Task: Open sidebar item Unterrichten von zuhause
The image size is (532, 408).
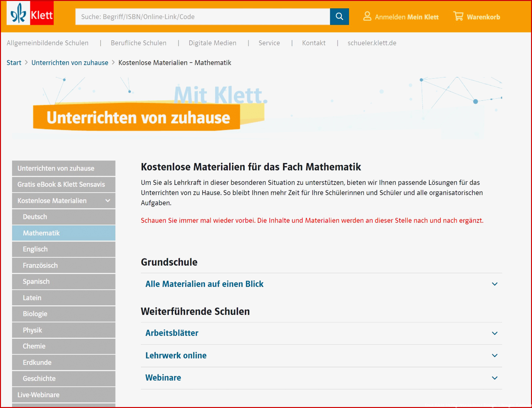Action: tap(63, 168)
